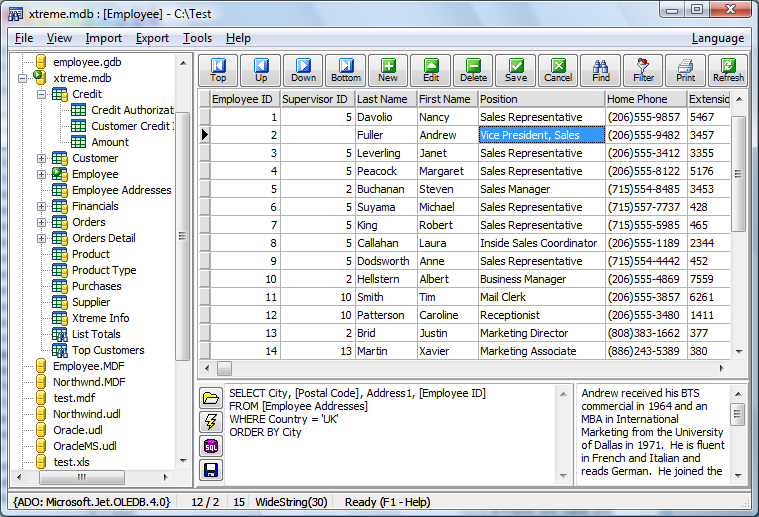759x517 pixels.
Task: Sort by the Last Name column header
Action: (x=384, y=99)
